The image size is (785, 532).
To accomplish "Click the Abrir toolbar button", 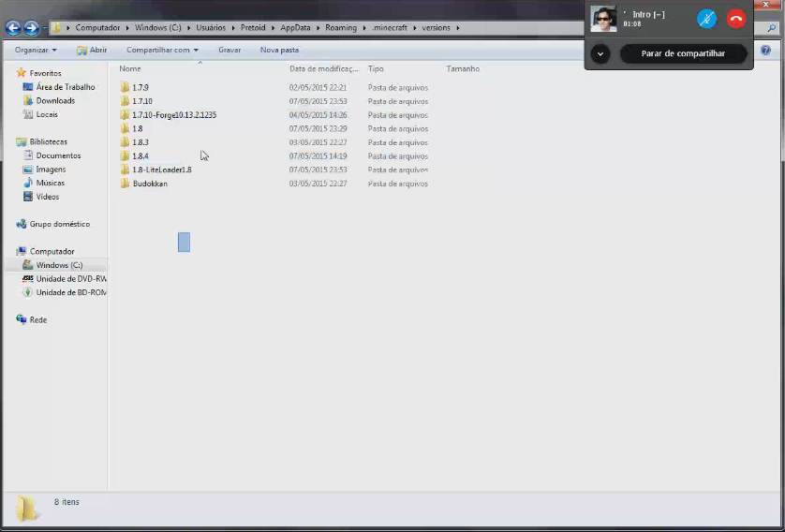I will (92, 50).
